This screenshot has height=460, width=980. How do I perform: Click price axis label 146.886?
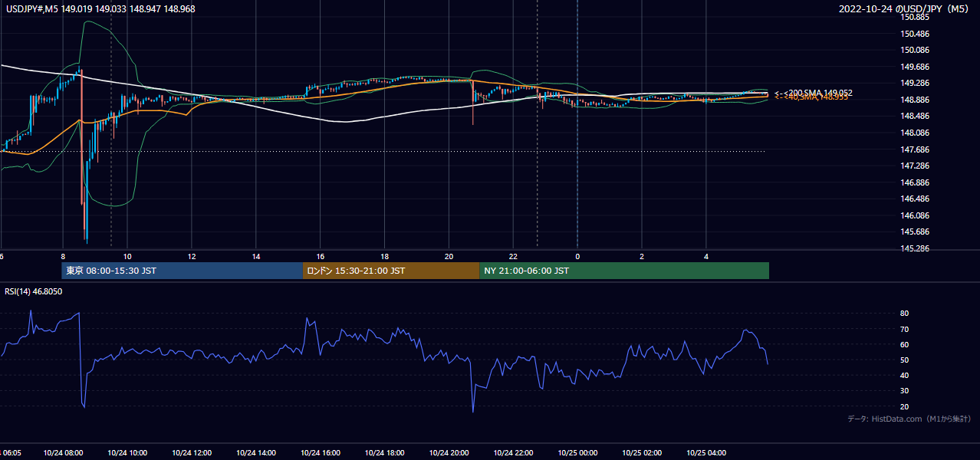[916, 182]
